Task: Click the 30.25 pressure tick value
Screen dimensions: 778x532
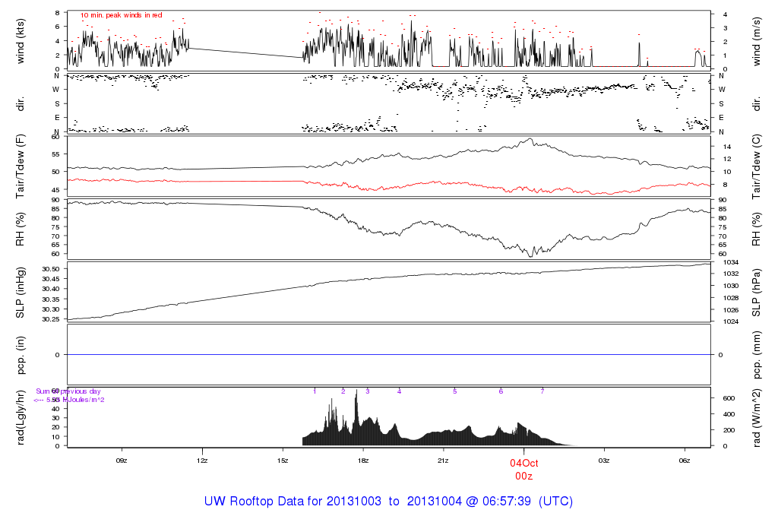Action: tap(51, 319)
